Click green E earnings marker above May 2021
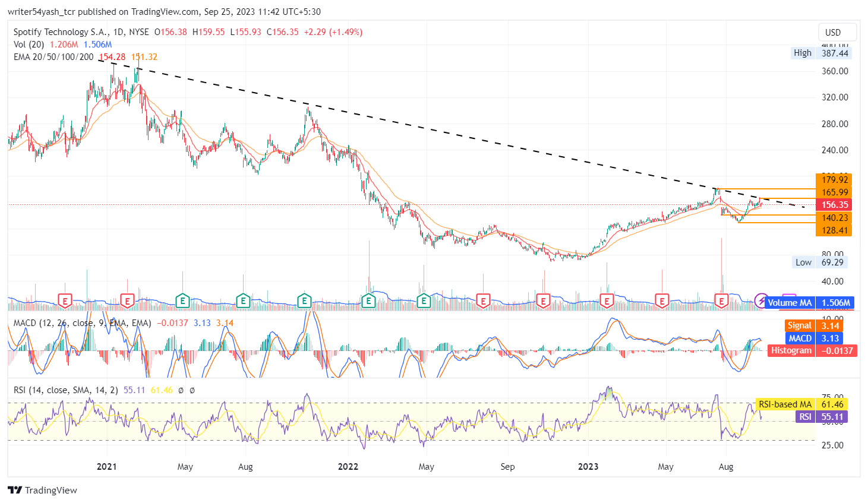The image size is (868, 503). point(182,301)
